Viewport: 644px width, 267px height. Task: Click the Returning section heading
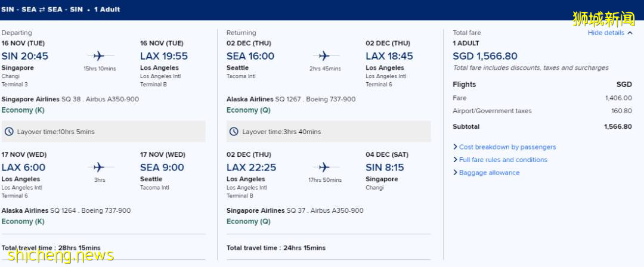pyautogui.click(x=241, y=33)
